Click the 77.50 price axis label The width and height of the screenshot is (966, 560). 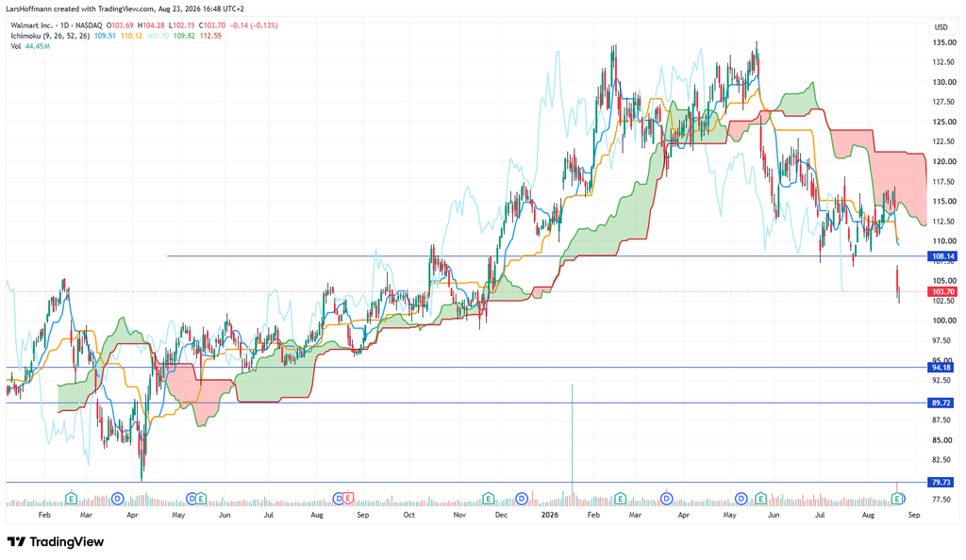pos(943,500)
